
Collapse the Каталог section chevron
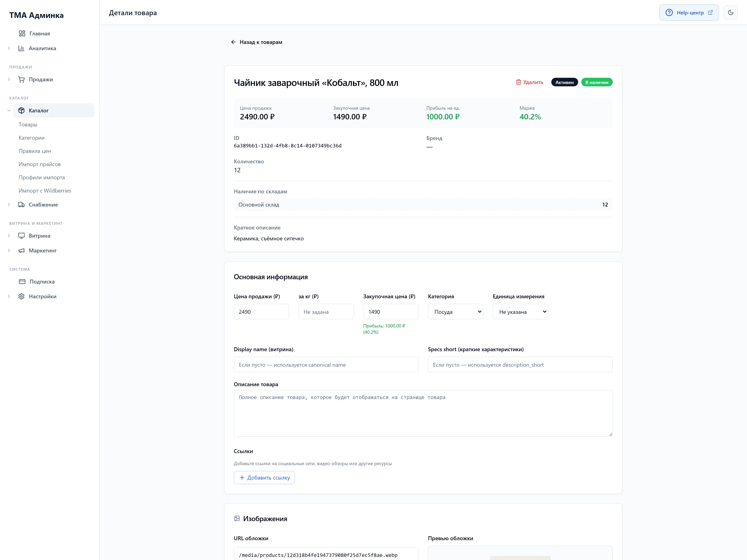pyautogui.click(x=9, y=110)
